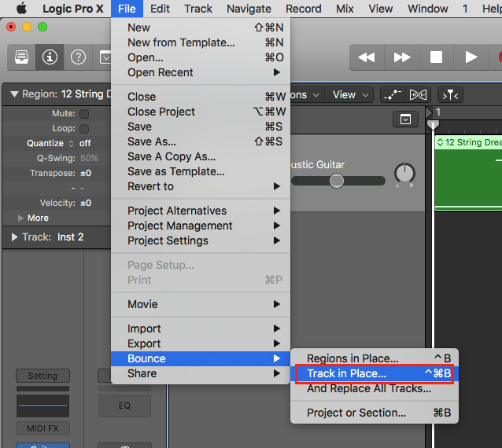Open the Share submenu

tap(201, 373)
